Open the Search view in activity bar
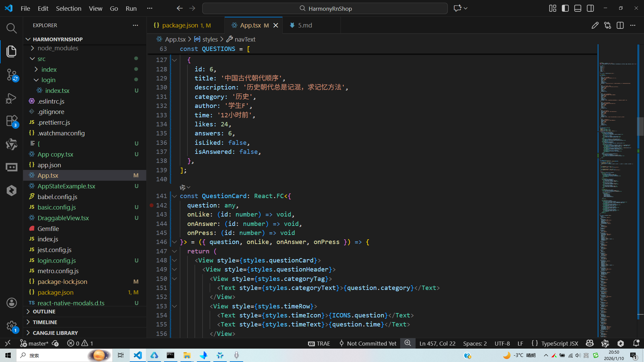Screen dimensions: 644x362 click(11, 28)
